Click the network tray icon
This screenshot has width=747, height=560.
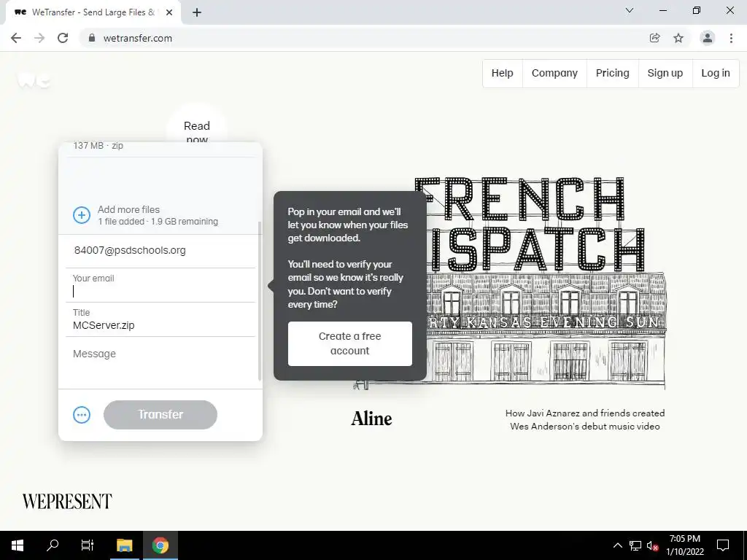(x=635, y=545)
